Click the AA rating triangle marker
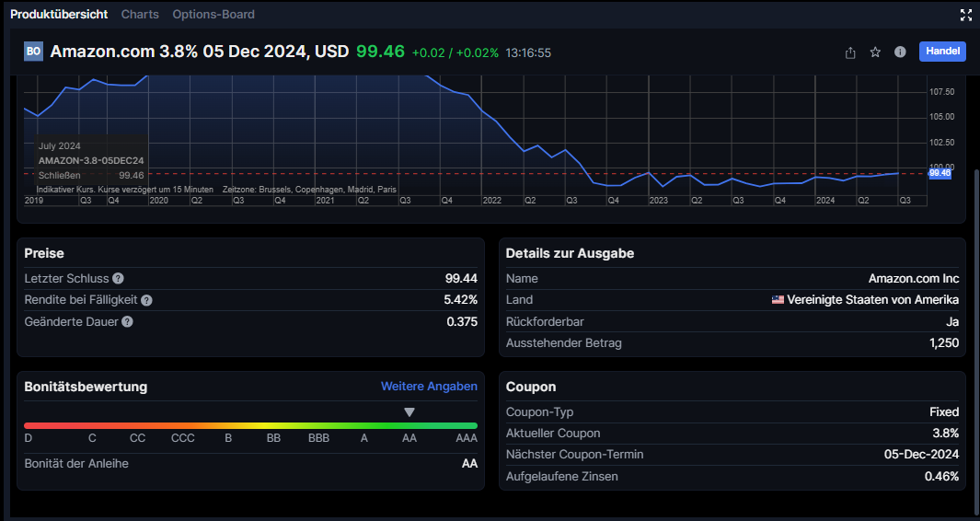 pos(409,412)
